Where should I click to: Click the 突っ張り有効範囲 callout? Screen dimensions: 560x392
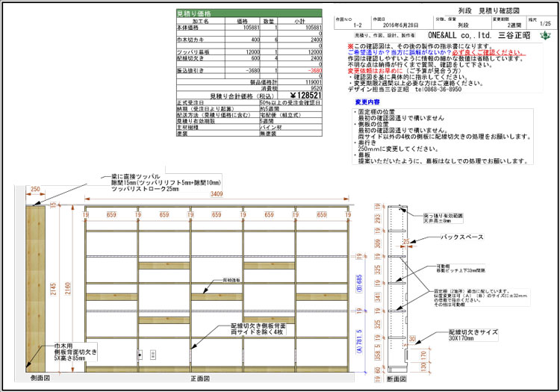pos(444,216)
